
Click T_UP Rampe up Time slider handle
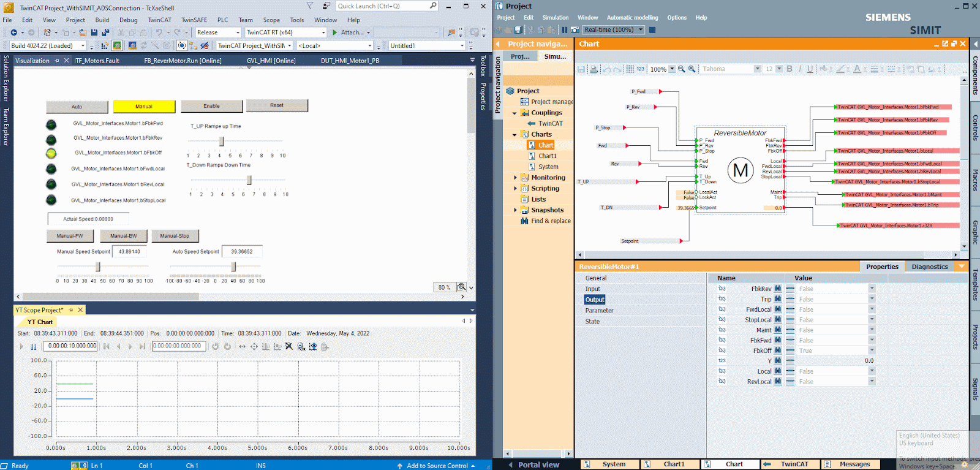pyautogui.click(x=222, y=142)
